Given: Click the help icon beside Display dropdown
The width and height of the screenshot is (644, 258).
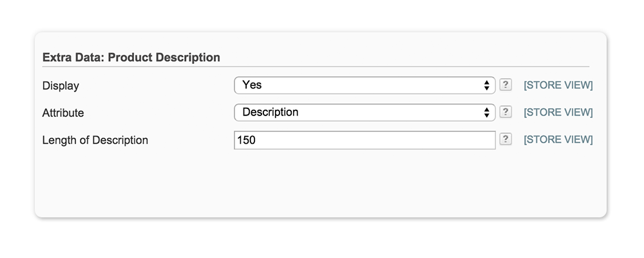Looking at the screenshot, I should (506, 84).
